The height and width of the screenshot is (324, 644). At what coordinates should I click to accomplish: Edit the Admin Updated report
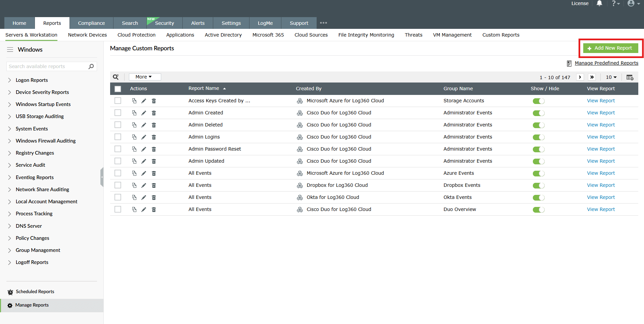(144, 161)
